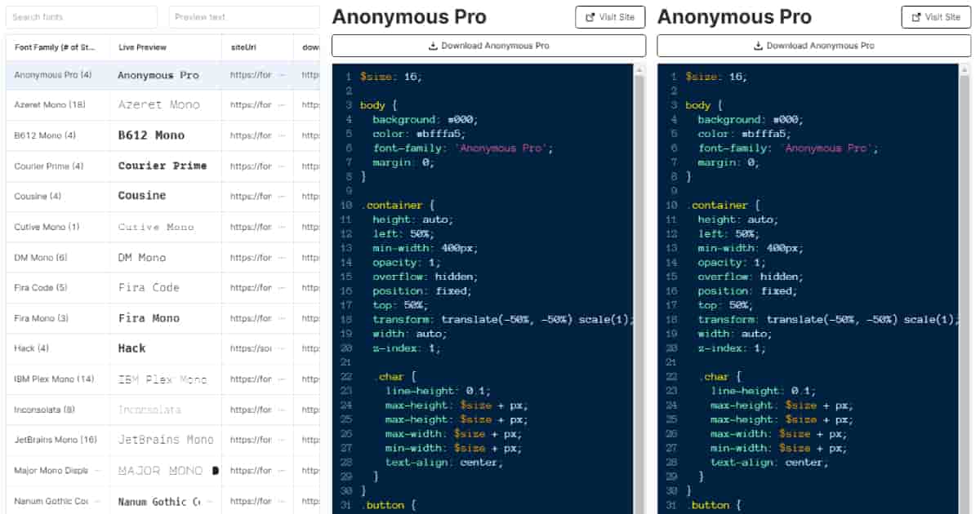Click the external-link icon in left panel's Visit Site
This screenshot has width=980, height=514.
589,17
